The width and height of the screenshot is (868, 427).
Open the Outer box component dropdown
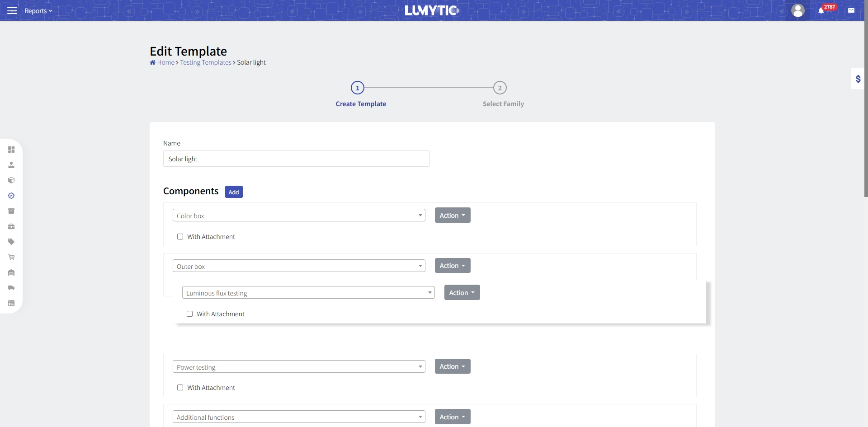pos(298,266)
